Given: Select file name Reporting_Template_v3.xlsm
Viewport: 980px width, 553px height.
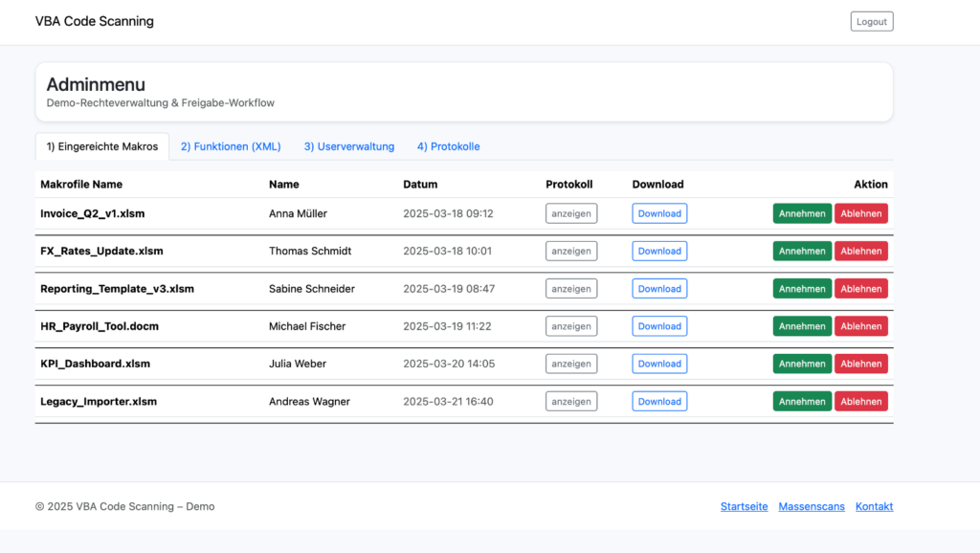Looking at the screenshot, I should pos(118,289).
